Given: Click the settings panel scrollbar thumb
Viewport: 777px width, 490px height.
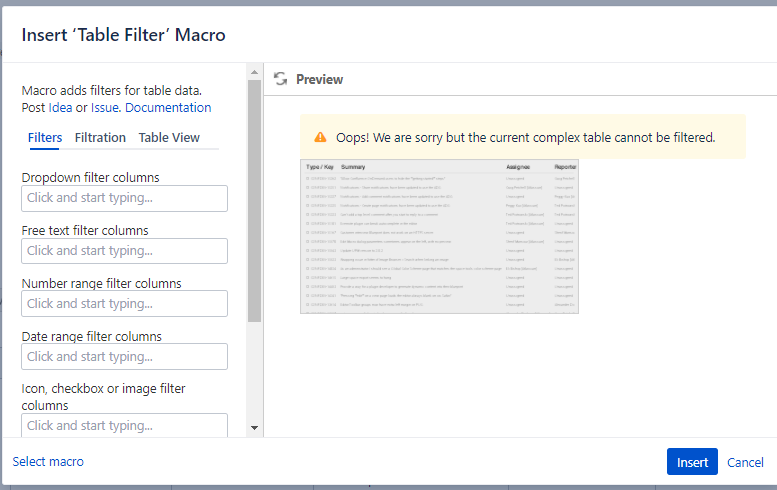Looking at the screenshot, I should (254, 201).
